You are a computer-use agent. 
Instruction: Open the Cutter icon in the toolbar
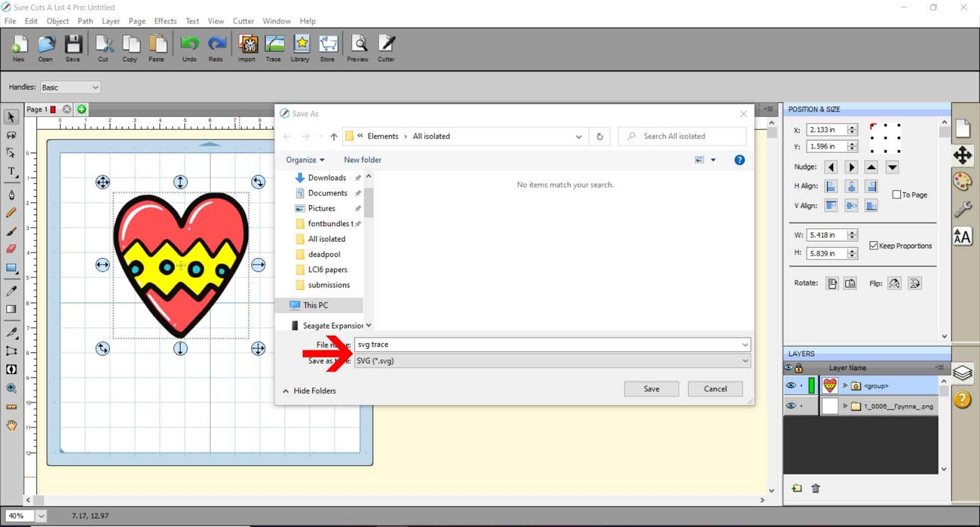pos(386,48)
